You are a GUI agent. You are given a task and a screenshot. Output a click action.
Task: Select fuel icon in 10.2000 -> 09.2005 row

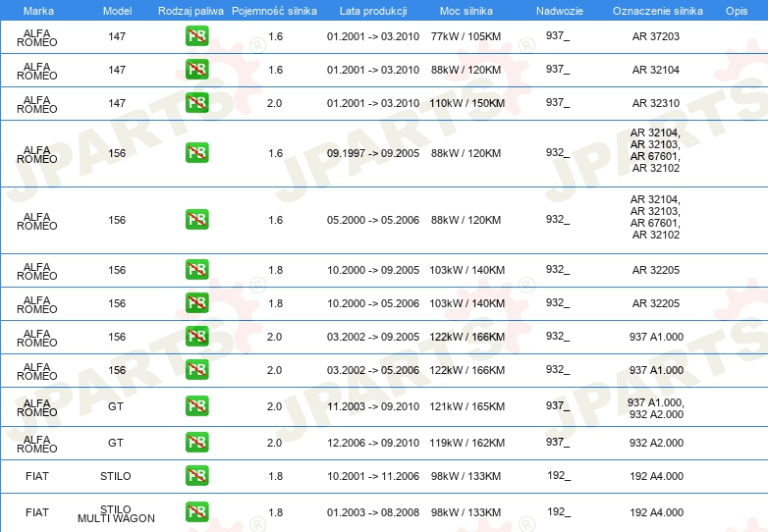tap(196, 269)
